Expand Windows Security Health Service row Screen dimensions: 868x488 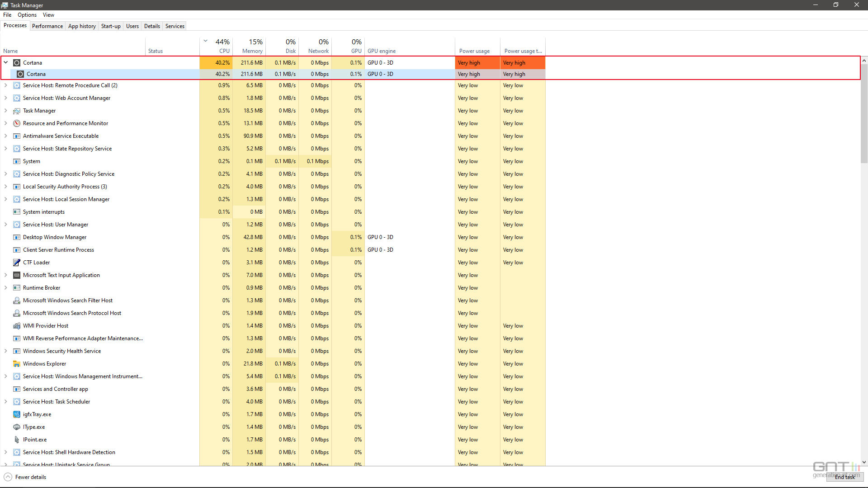pos(6,351)
